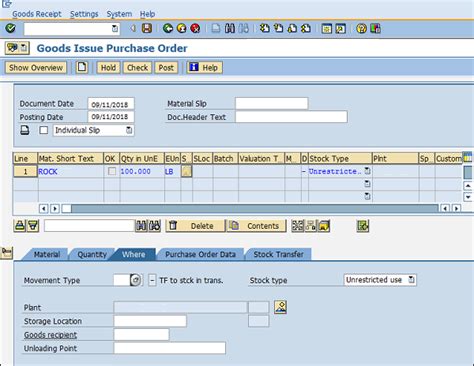The width and height of the screenshot is (474, 366).
Task: Open the Help menu
Action: pyautogui.click(x=147, y=14)
